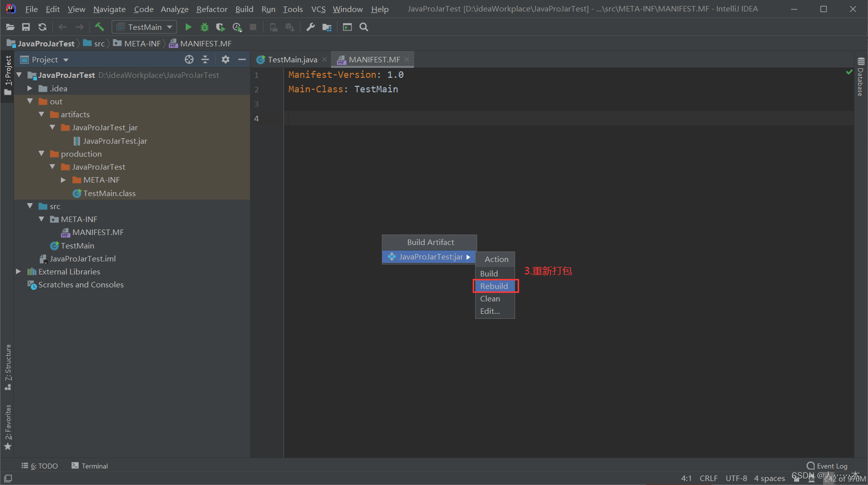Viewport: 868px width, 485px height.
Task: Click the Open folder toolbar icon
Action: click(10, 27)
